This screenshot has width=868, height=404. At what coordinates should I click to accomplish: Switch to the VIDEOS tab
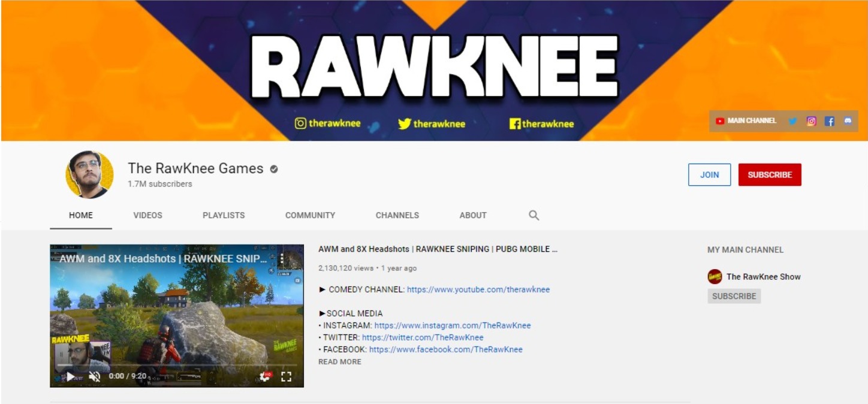pyautogui.click(x=147, y=215)
